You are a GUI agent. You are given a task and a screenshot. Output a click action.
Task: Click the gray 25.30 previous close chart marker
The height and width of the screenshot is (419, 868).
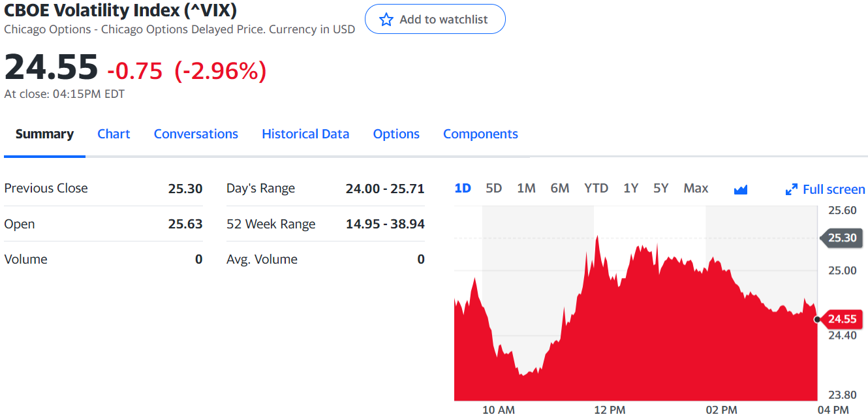coord(840,238)
